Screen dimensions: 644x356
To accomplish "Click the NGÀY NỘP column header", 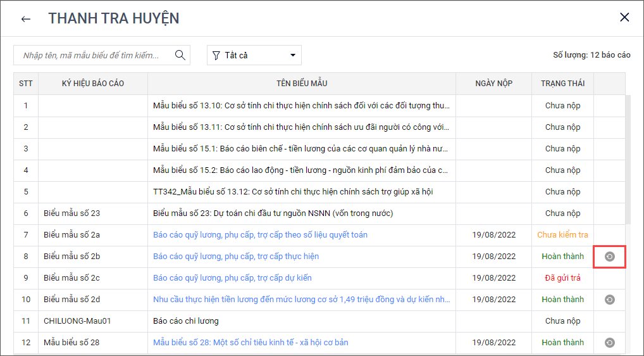I will [493, 84].
